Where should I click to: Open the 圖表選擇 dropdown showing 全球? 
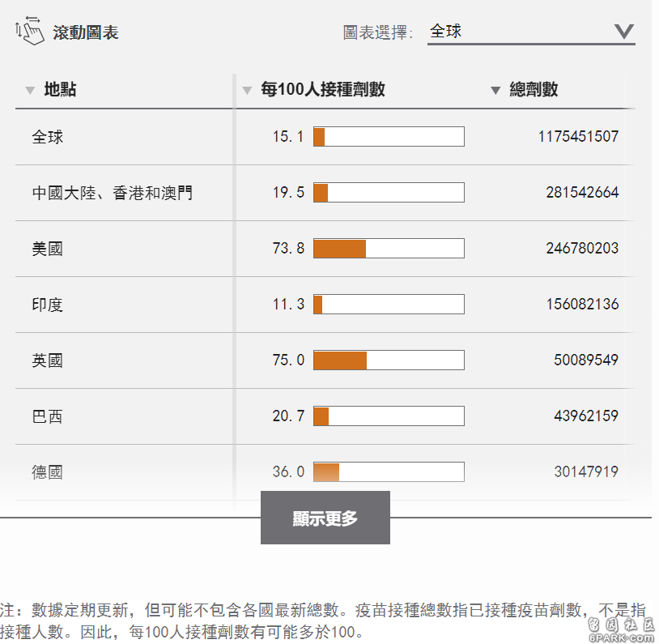coord(531,32)
